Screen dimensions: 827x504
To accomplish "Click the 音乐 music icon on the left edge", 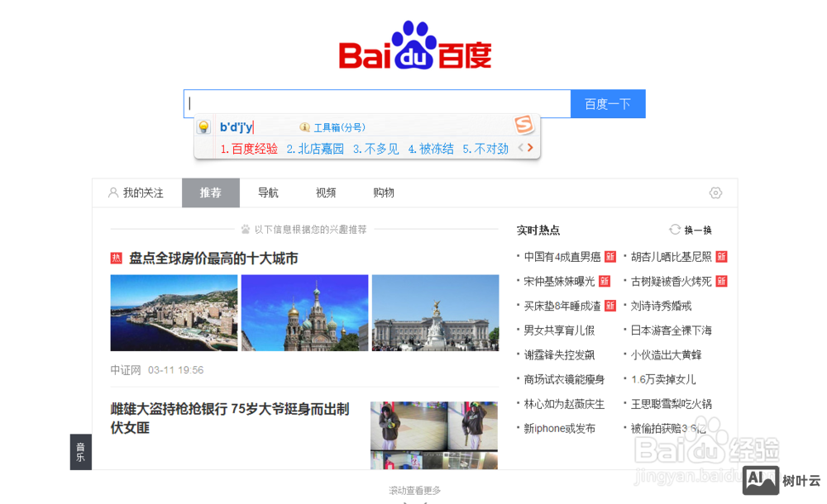I will coord(80,452).
